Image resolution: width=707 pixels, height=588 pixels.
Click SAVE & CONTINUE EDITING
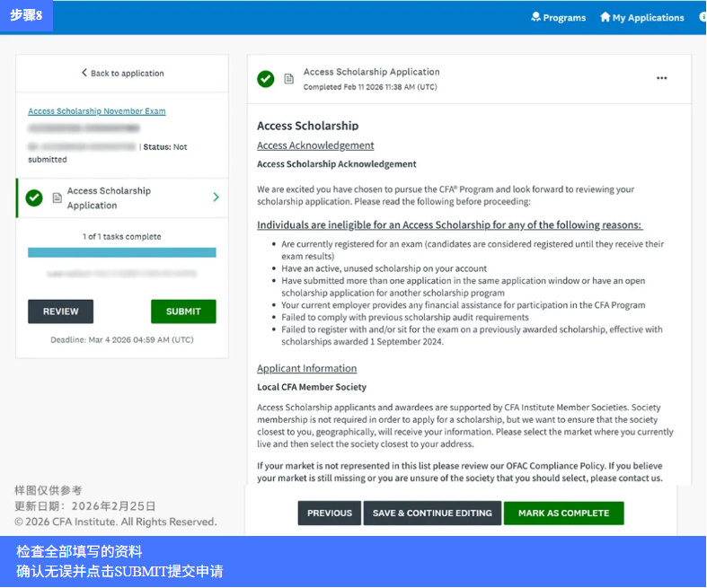click(432, 513)
